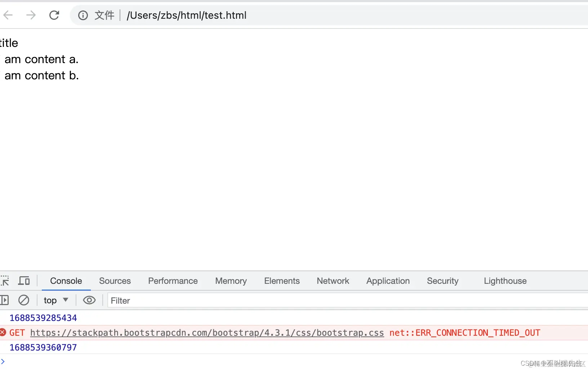
Task: View site information icon in address bar
Action: (x=83, y=15)
